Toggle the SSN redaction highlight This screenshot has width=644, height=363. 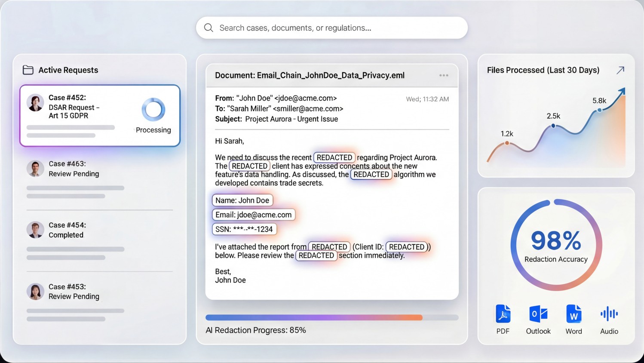pyautogui.click(x=244, y=229)
